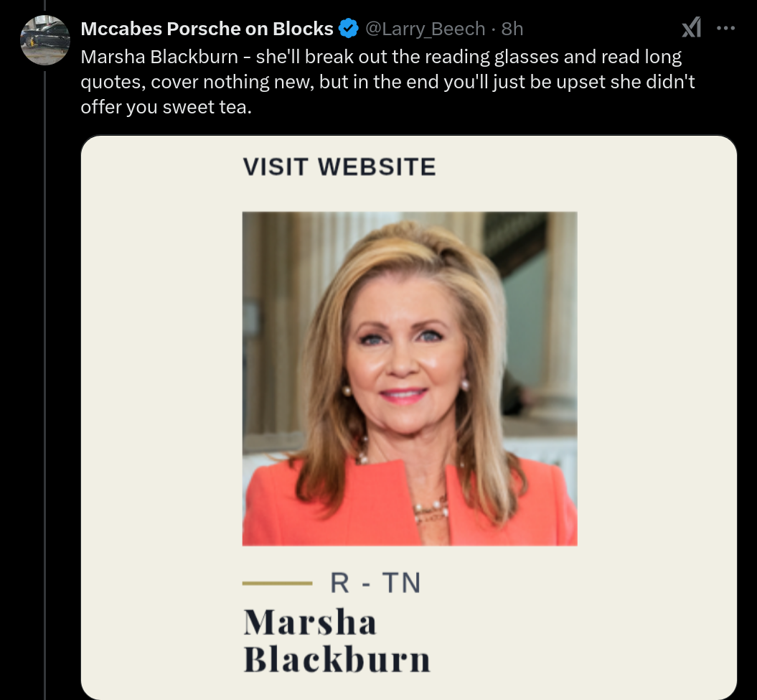The height and width of the screenshot is (700, 757).
Task: Click the blue verified checkmark badge
Action: pyautogui.click(x=349, y=29)
